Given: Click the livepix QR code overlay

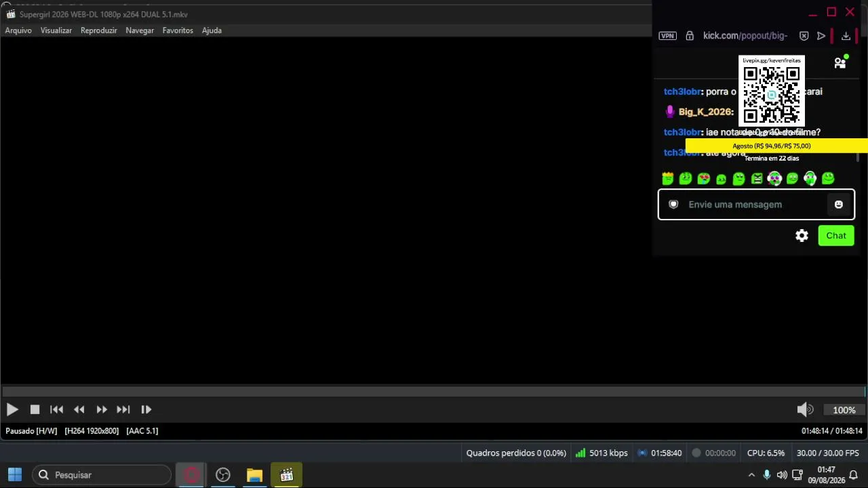Looking at the screenshot, I should coord(772,92).
